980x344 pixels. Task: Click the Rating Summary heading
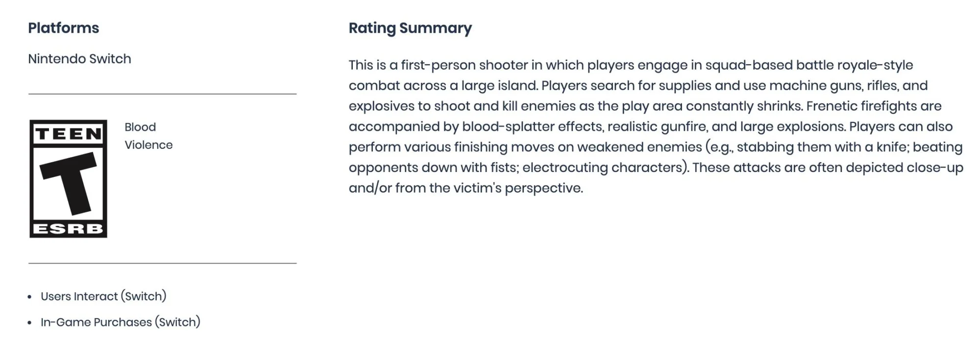pos(410,28)
